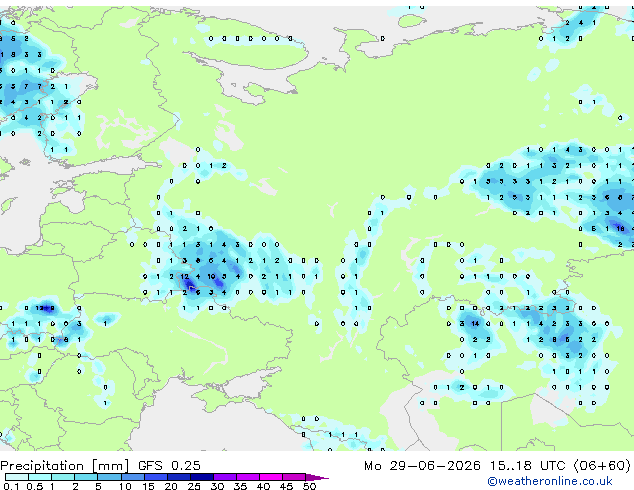Click the 5–10 mm legend color segment
Viewport: 634px width, 490px height.
[110, 477]
